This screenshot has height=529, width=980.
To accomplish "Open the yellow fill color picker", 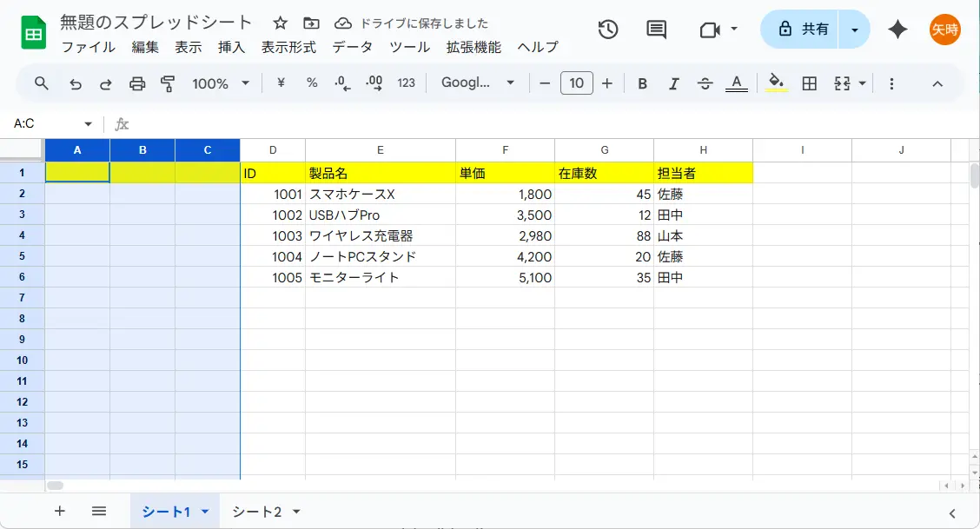I will [x=777, y=83].
